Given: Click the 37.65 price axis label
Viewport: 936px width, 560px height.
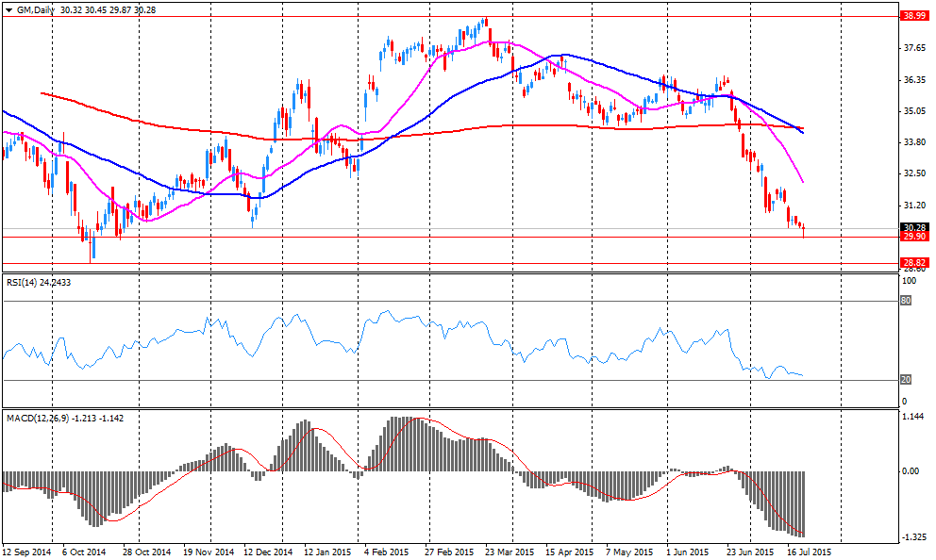Looking at the screenshot, I should 914,48.
